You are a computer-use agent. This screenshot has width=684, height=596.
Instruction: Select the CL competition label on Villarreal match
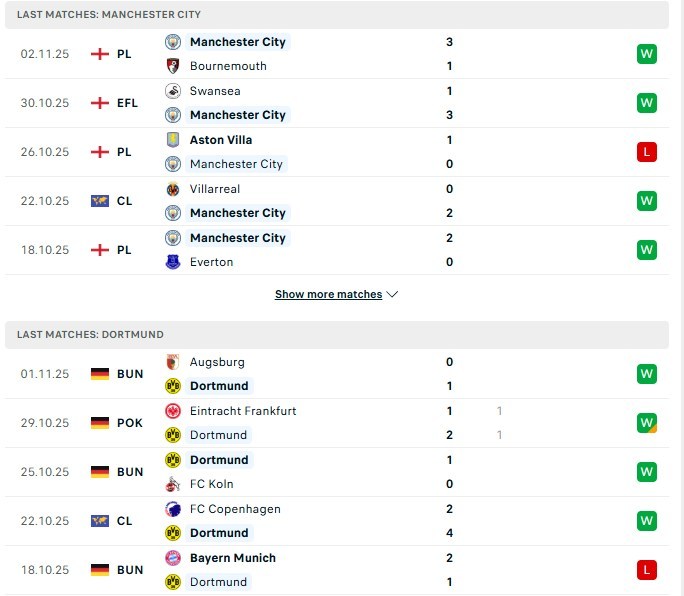[124, 201]
